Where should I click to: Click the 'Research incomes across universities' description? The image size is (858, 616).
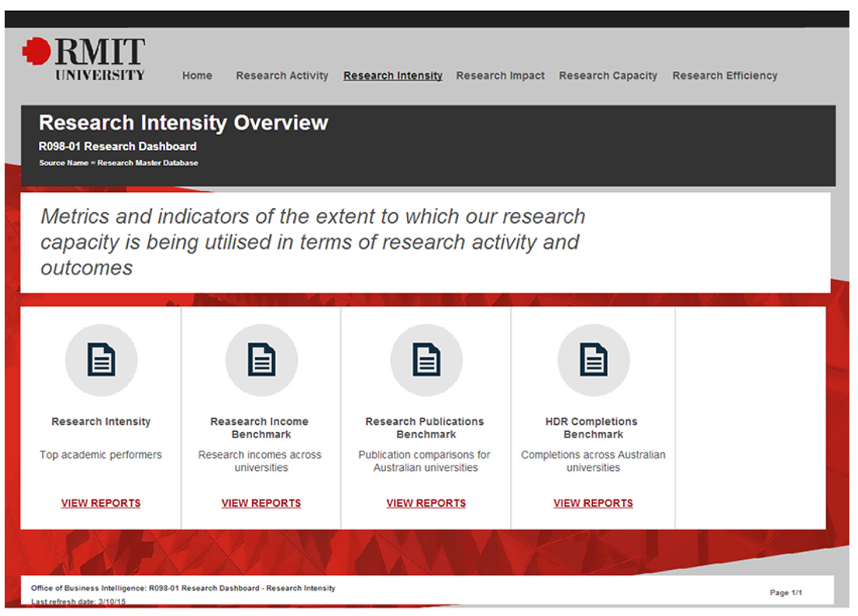[260, 461]
